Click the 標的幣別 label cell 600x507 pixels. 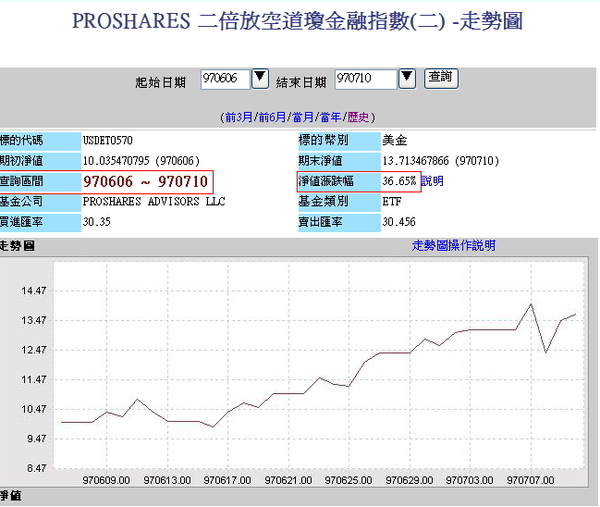tap(339, 140)
